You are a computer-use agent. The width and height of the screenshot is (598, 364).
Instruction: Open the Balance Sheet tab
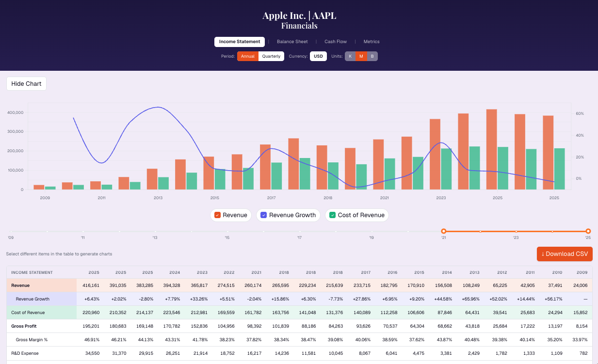(x=292, y=42)
